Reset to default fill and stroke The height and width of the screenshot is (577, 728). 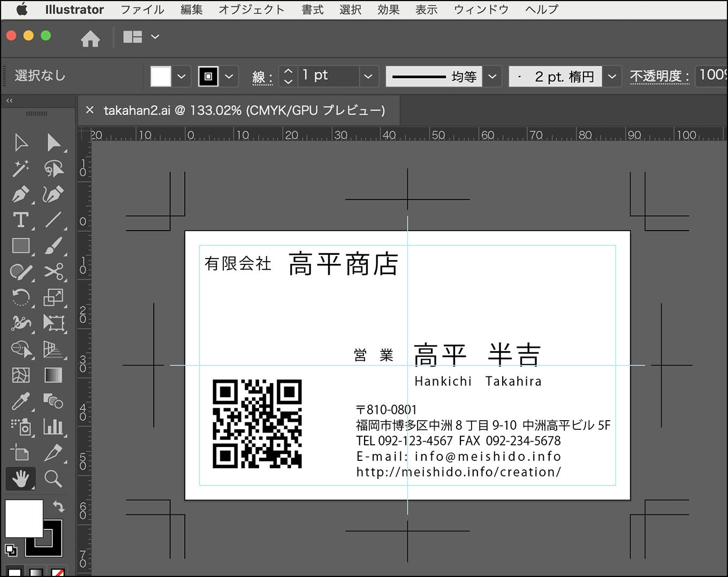coord(11,550)
